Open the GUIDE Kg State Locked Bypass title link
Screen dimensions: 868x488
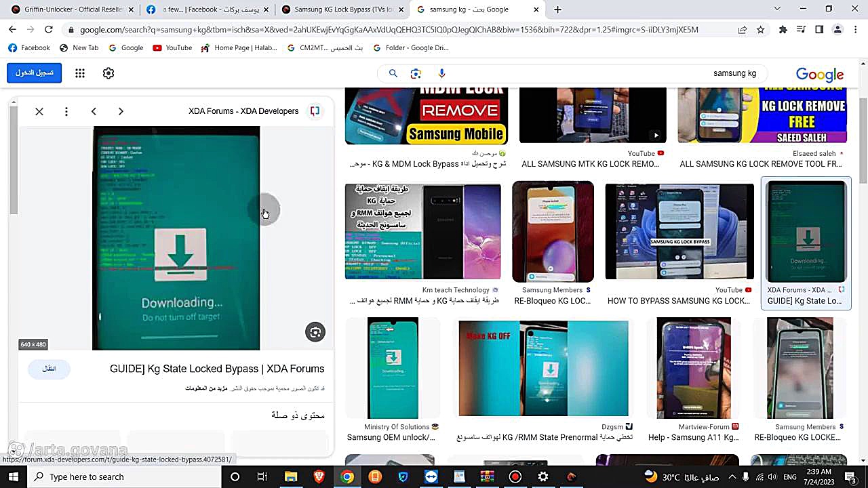point(217,369)
